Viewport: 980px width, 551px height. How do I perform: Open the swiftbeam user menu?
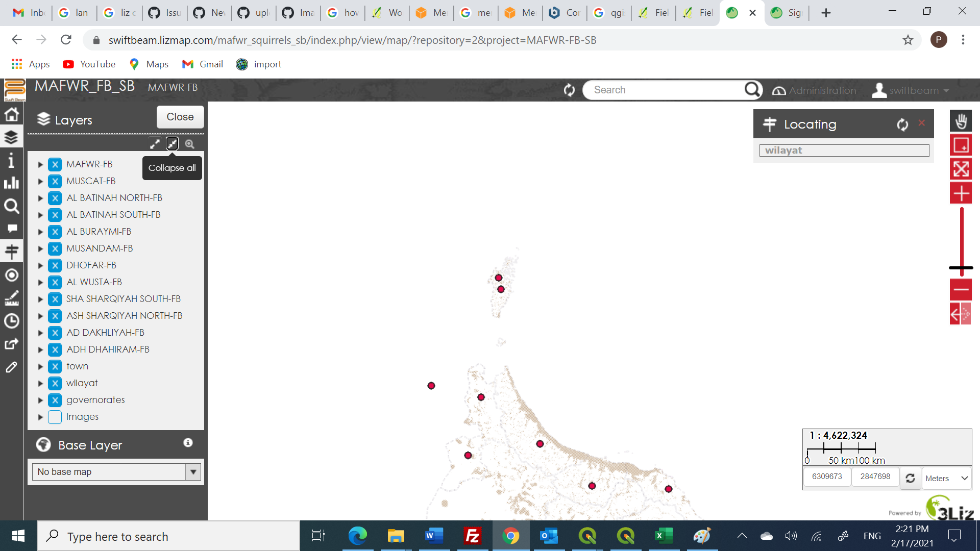(914, 90)
